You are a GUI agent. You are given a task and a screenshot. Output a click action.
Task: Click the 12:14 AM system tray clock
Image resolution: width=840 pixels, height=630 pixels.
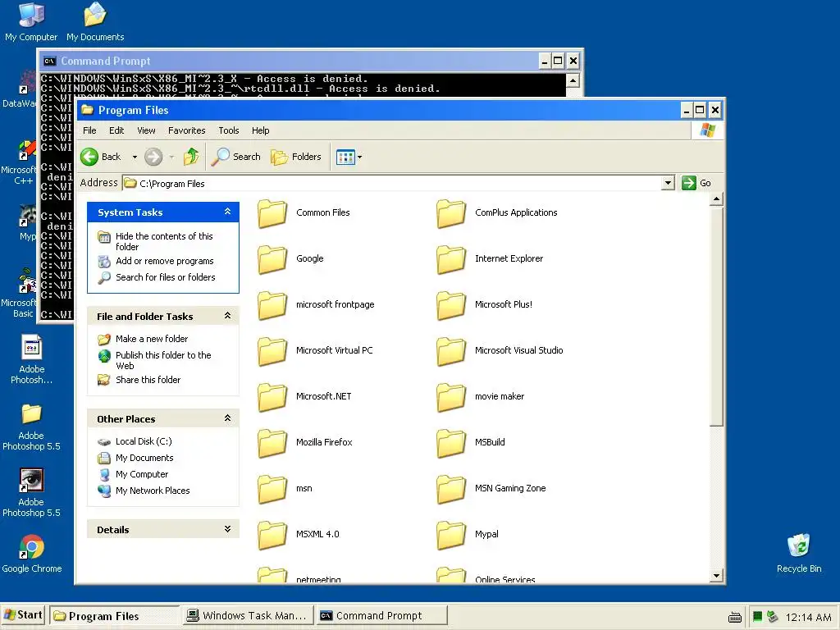(x=808, y=617)
